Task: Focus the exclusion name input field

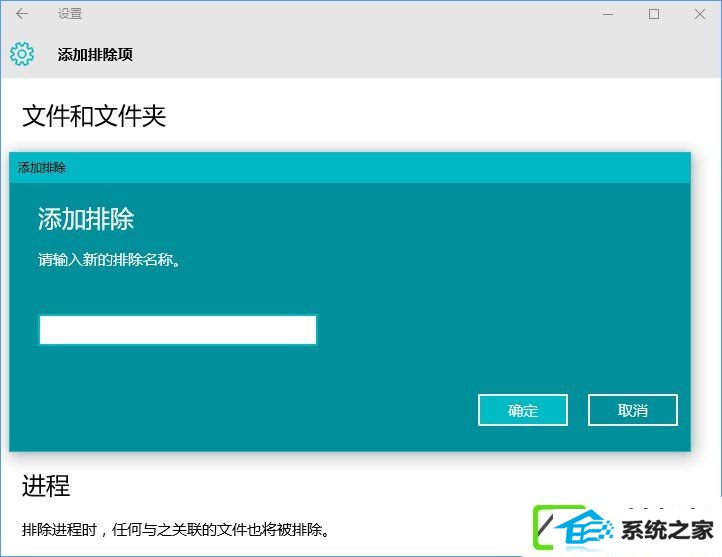Action: [178, 330]
